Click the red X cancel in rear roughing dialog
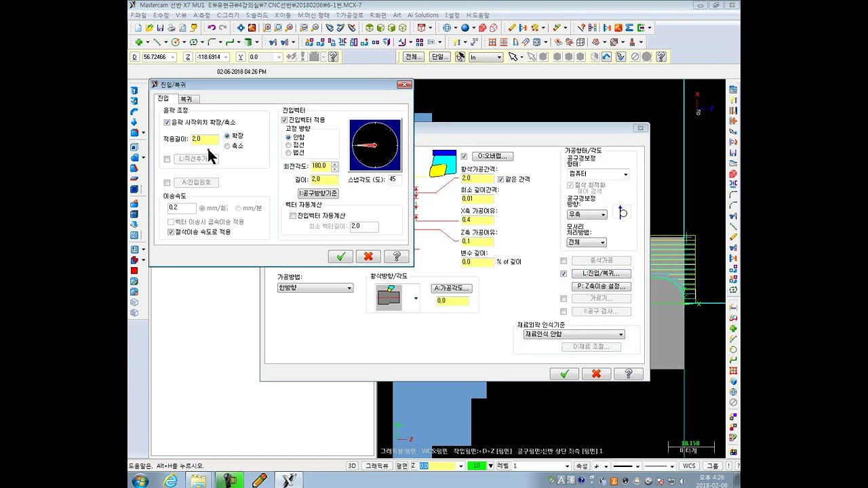The image size is (868, 488). click(596, 373)
